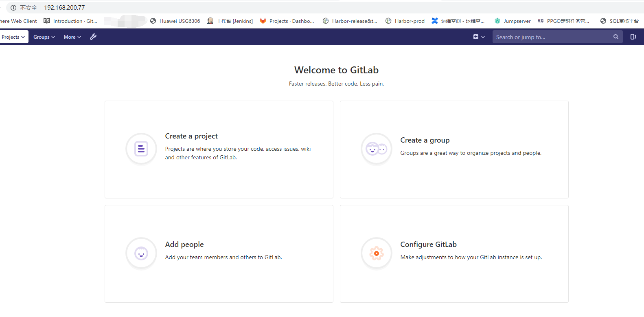Focus the Search or jump to field
Image resolution: width=644 pixels, height=317 pixels.
point(557,37)
